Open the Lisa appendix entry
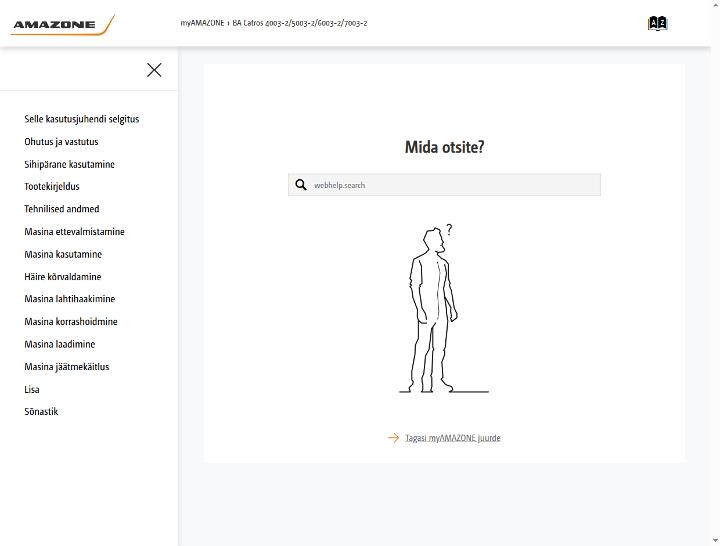This screenshot has height=546, width=720. pos(32,389)
